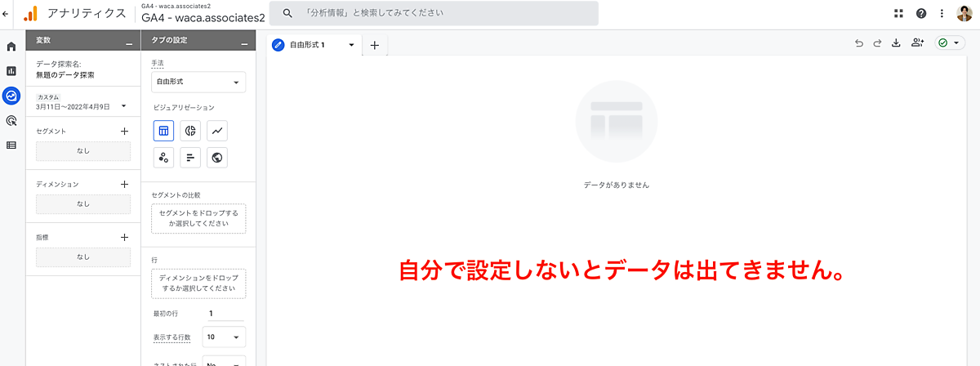Click the ディメンション なし placeholder box
The width and height of the screenshot is (980, 366).
click(x=83, y=204)
